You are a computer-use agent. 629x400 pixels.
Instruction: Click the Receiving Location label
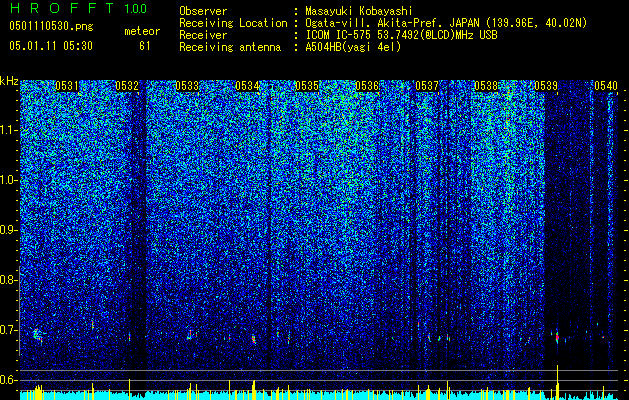coord(233,23)
